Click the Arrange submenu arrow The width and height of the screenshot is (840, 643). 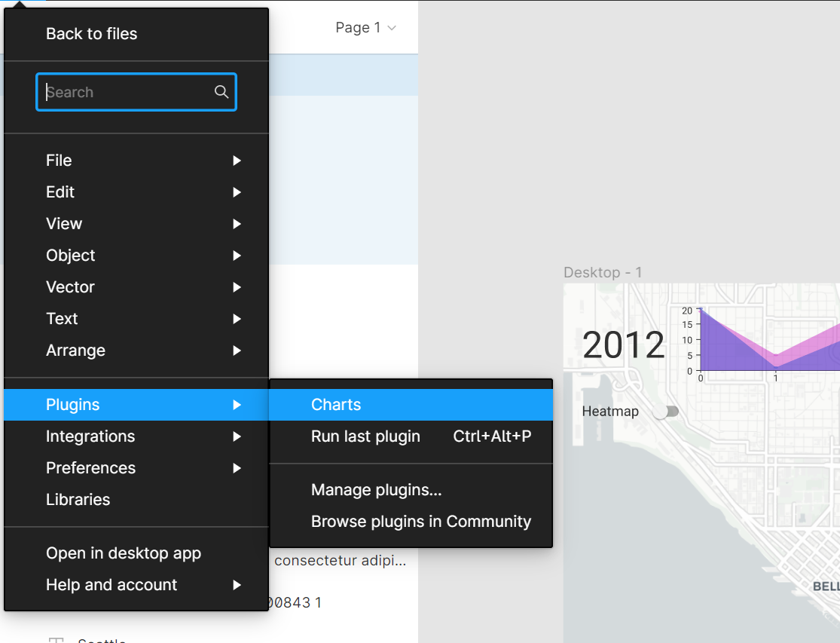point(237,351)
